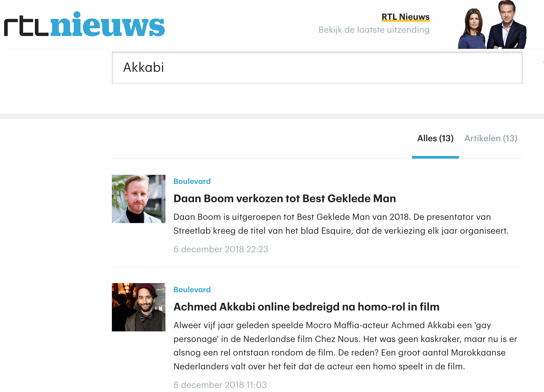Click the male presenter in header photo
Image resolution: width=544 pixels, height=392 pixels.
(x=506, y=25)
